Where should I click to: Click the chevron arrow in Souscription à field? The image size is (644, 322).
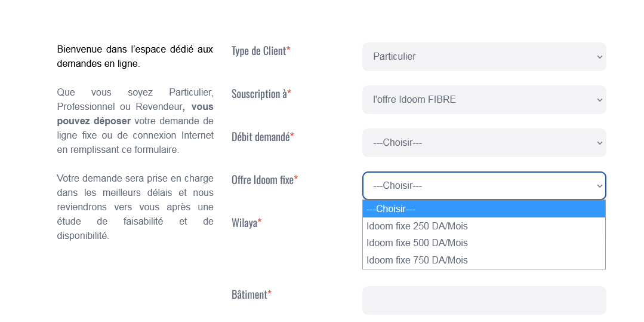[x=599, y=100]
